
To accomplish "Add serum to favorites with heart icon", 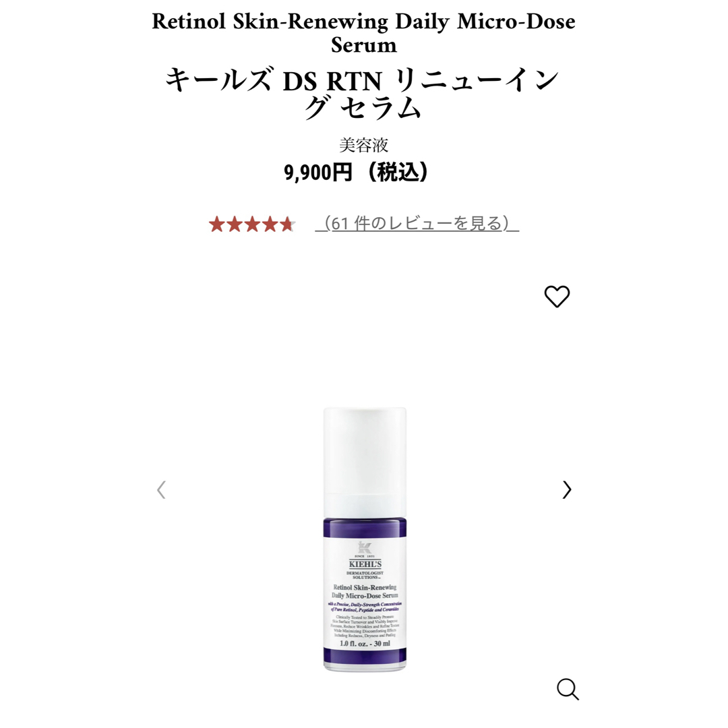I will click(557, 296).
